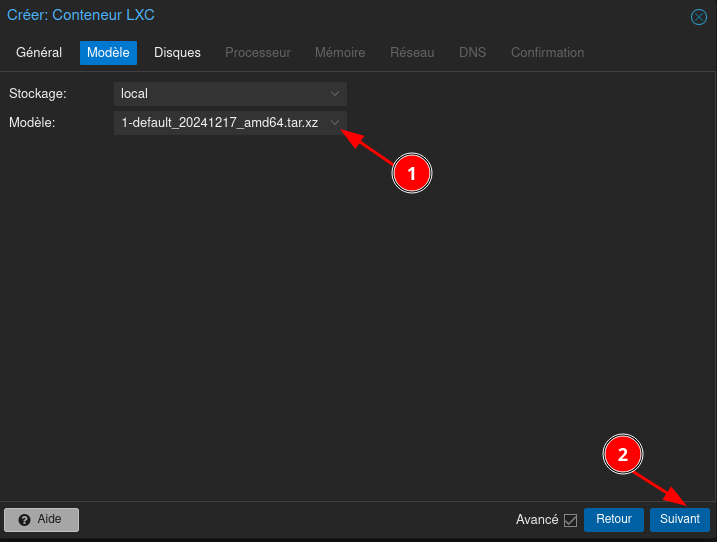The width and height of the screenshot is (717, 542).
Task: Open the Processeur tab
Action: (257, 53)
